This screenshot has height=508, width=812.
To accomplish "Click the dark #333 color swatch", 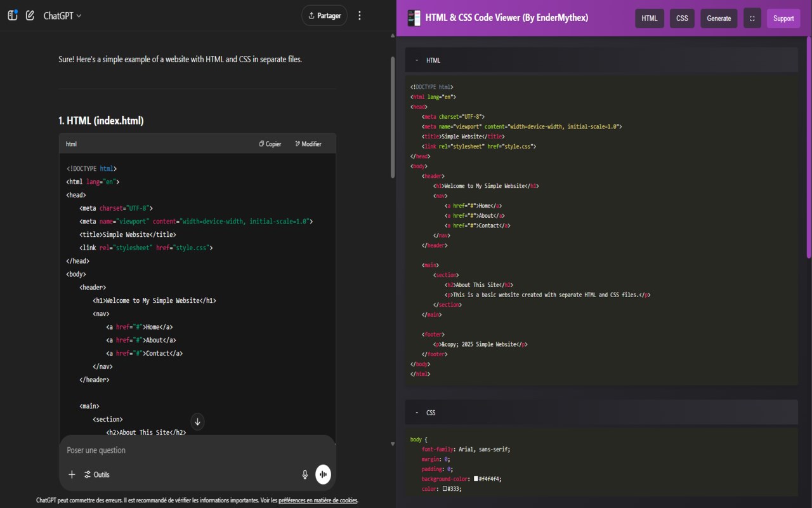I will [x=445, y=489].
